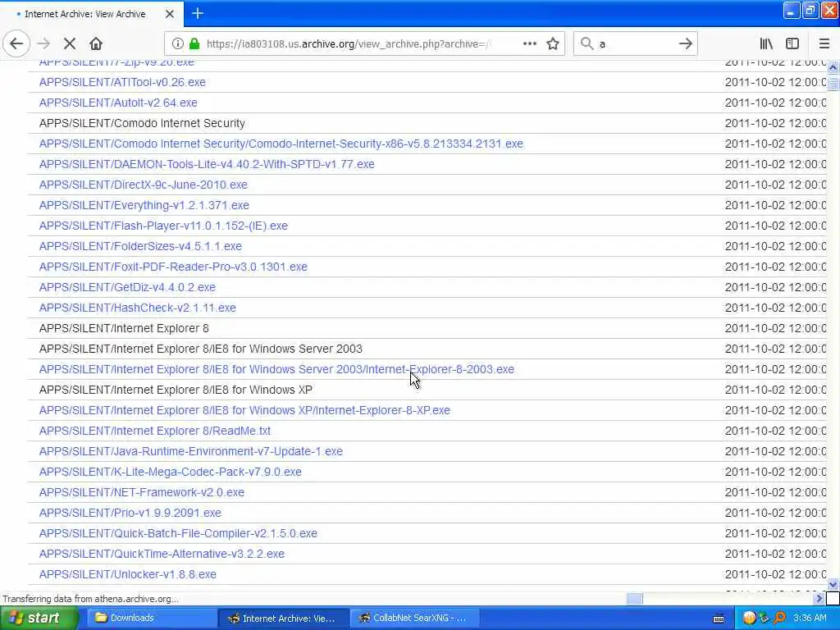Submit search with the arrow button
Viewport: 840px width, 630px height.
tap(685, 44)
